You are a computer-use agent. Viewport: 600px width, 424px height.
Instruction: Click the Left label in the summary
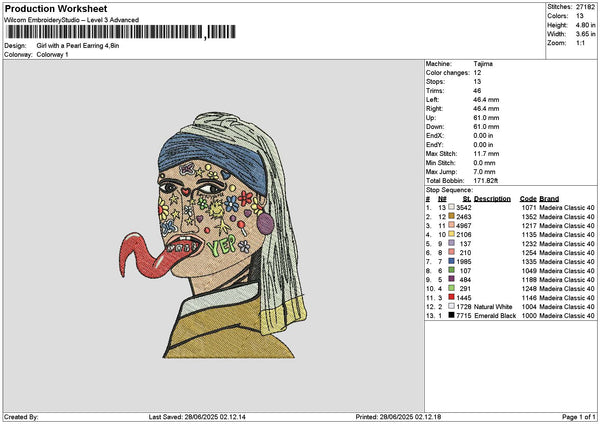pyautogui.click(x=432, y=100)
